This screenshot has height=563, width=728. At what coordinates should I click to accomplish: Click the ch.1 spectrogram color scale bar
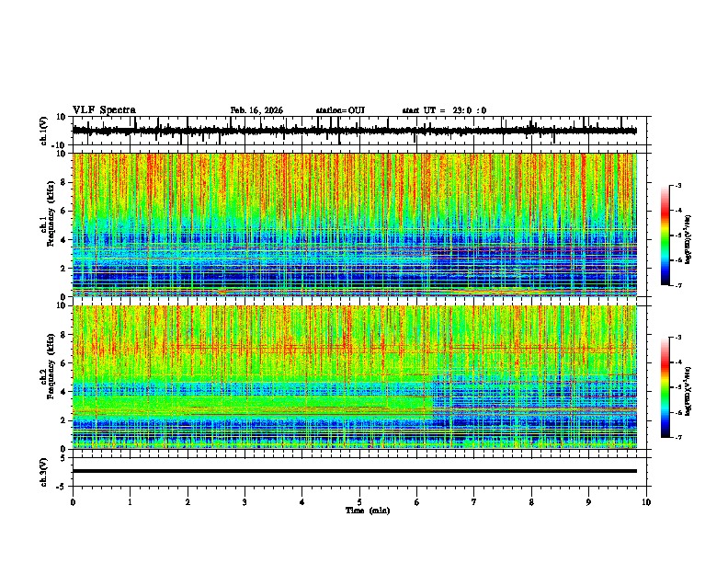point(665,236)
